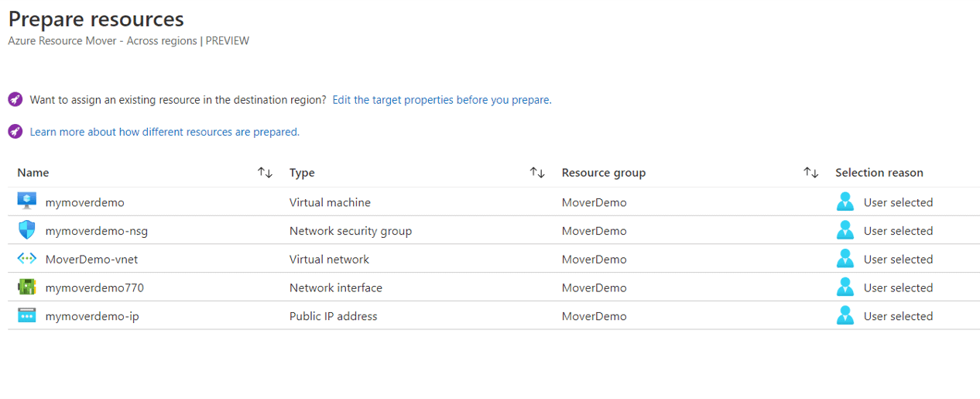Click the Virtual machine type cell
This screenshot has width=980, height=399.
tap(330, 202)
